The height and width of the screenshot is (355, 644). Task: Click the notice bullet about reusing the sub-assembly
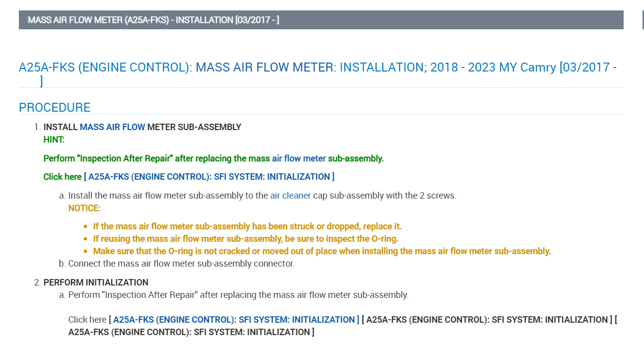pyautogui.click(x=246, y=239)
